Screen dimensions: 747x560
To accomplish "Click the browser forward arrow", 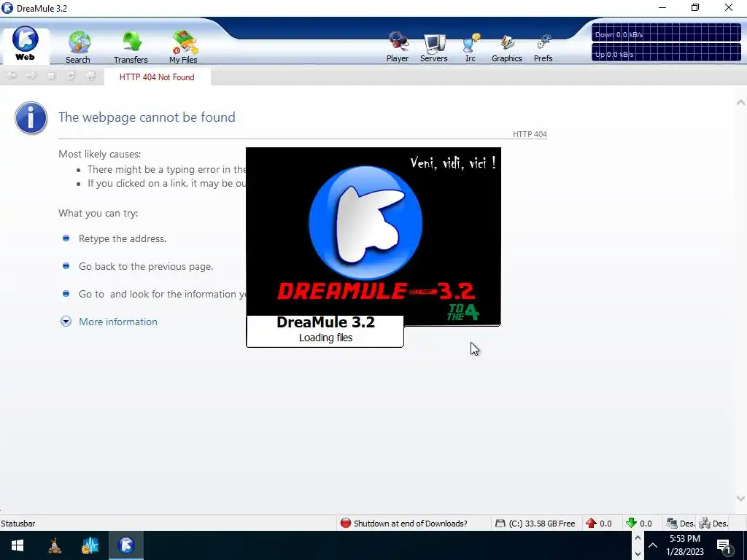I will (31, 76).
